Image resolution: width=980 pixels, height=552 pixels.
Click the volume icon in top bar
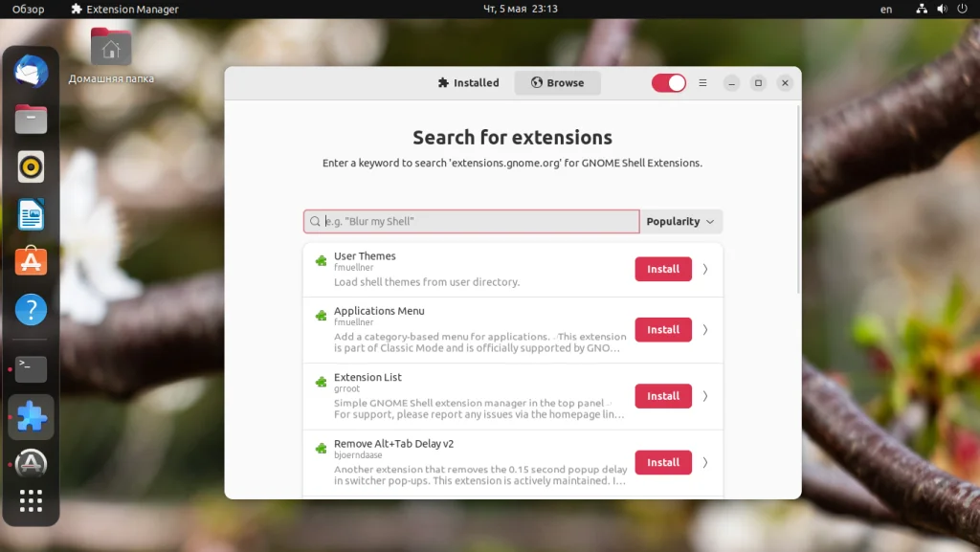tap(942, 9)
